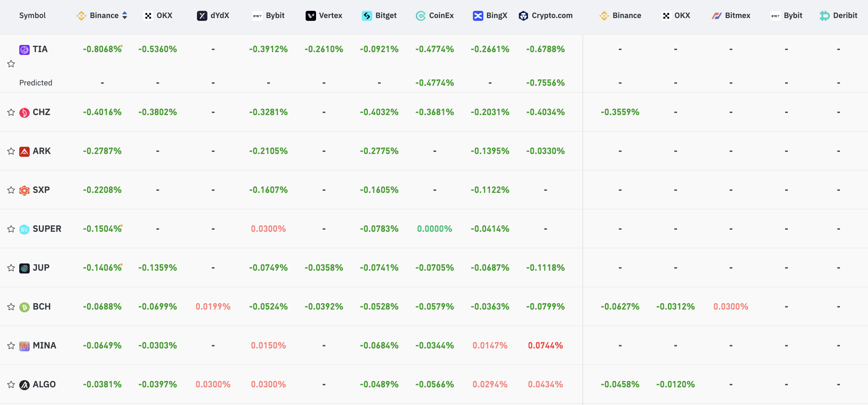Screen dimensions: 868x405
Task: Click the ARK coin icon
Action: pyautogui.click(x=24, y=152)
